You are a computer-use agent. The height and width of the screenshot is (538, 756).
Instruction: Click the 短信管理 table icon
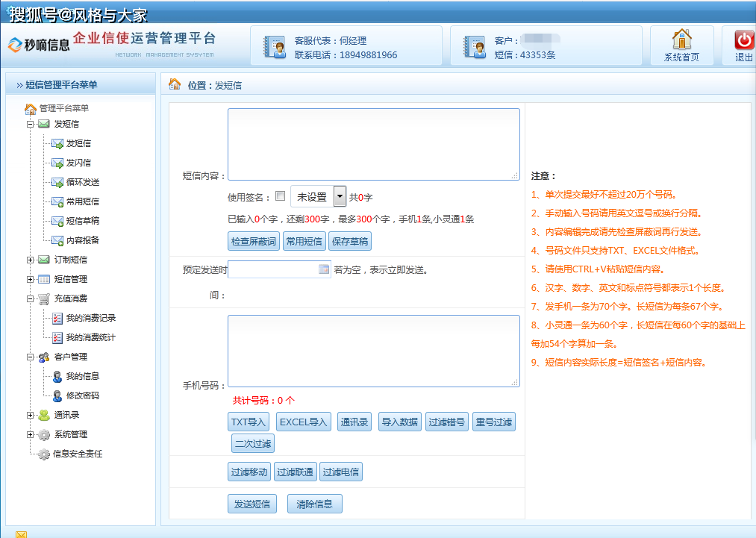click(44, 279)
